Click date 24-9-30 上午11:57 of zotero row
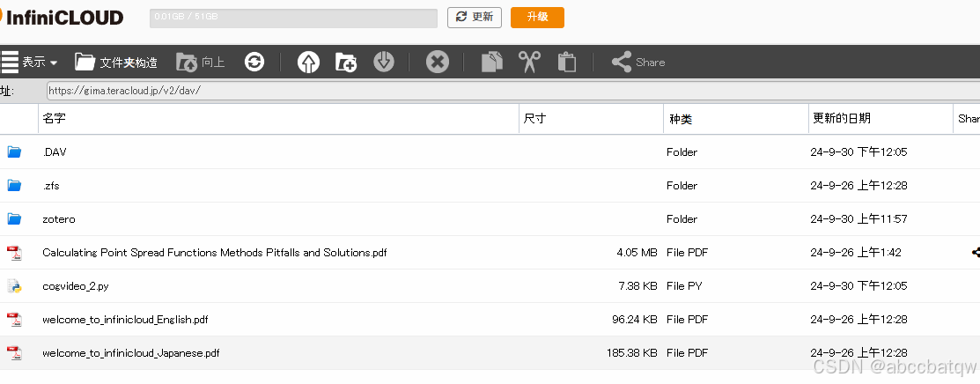This screenshot has height=384, width=980. [x=858, y=219]
